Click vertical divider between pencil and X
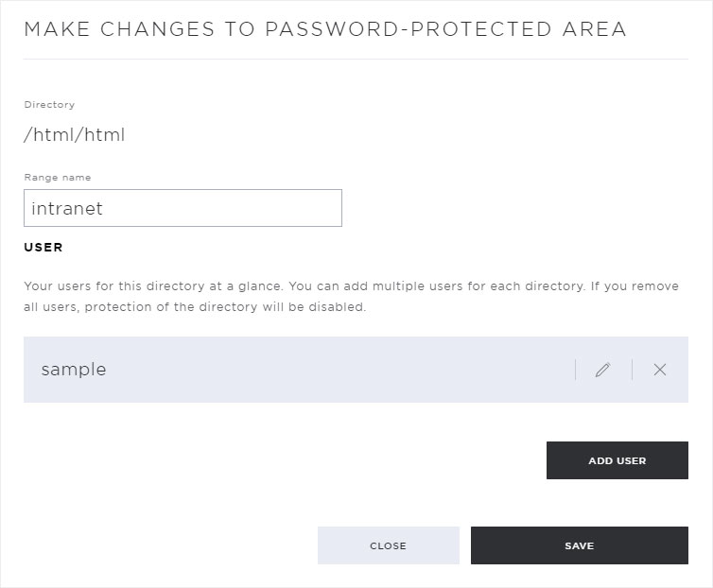The height and width of the screenshot is (588, 713). coord(632,370)
